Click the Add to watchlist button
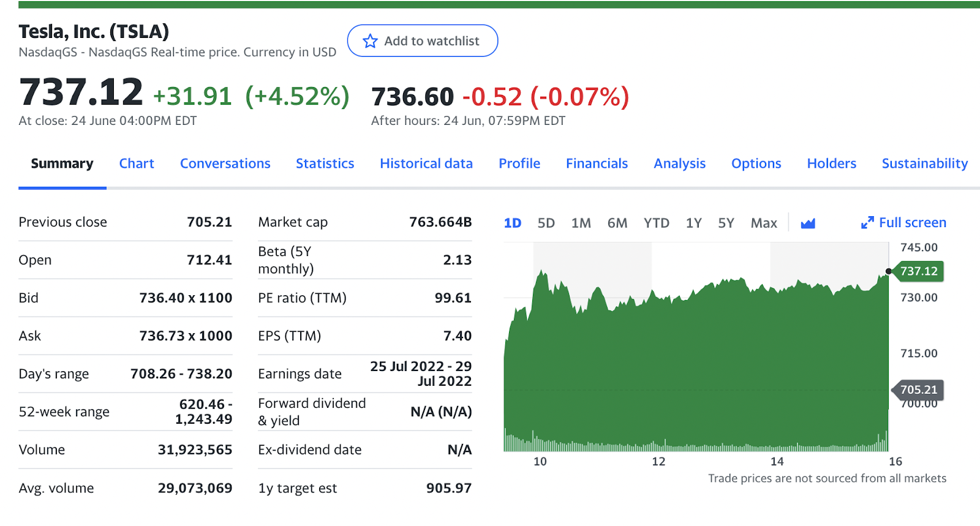Image resolution: width=980 pixels, height=526 pixels. pos(423,41)
